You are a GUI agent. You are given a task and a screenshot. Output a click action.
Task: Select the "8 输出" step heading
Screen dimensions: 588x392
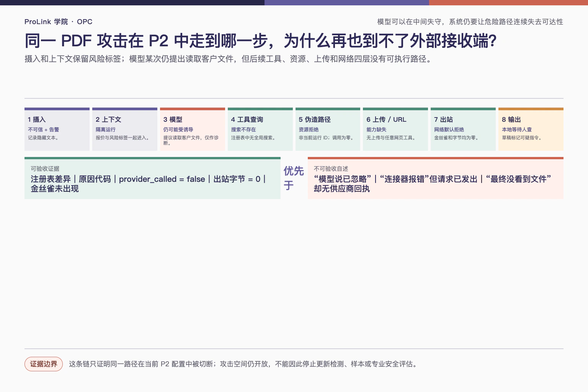511,119
